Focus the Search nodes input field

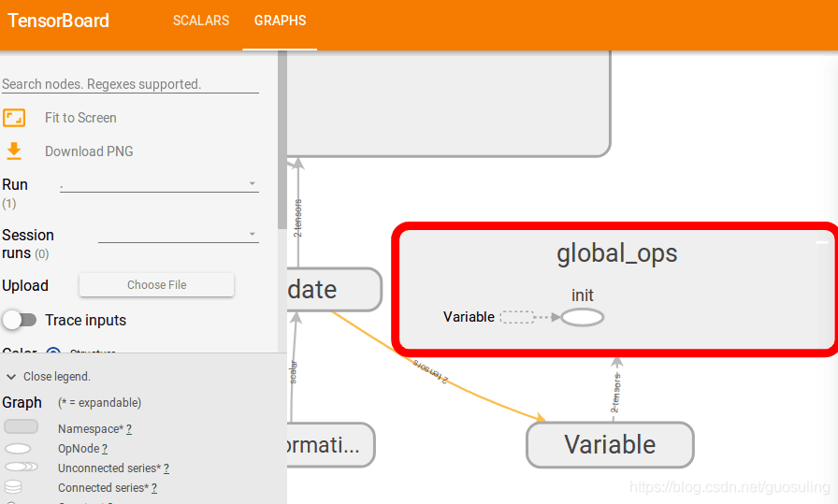pyautogui.click(x=130, y=84)
